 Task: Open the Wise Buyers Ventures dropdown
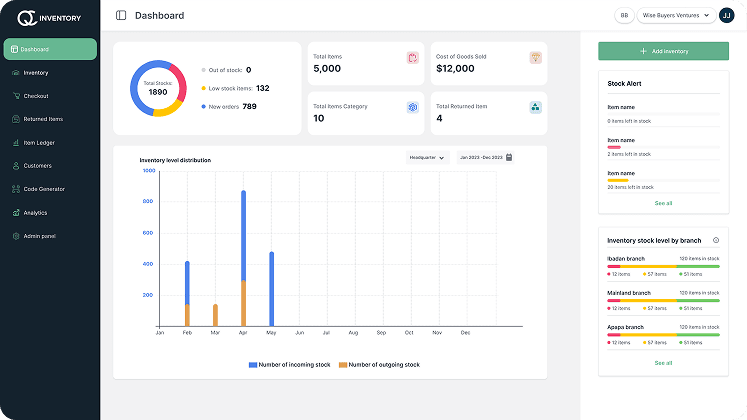[676, 15]
